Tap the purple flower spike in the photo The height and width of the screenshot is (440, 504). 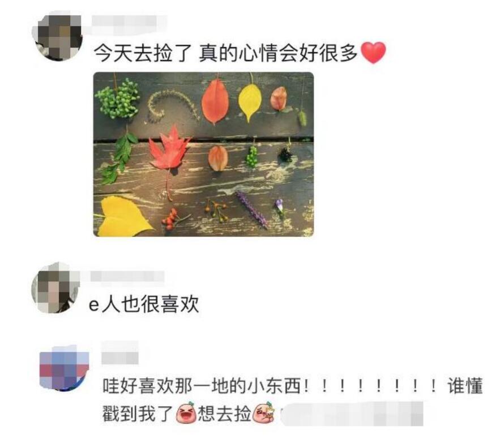[251, 210]
